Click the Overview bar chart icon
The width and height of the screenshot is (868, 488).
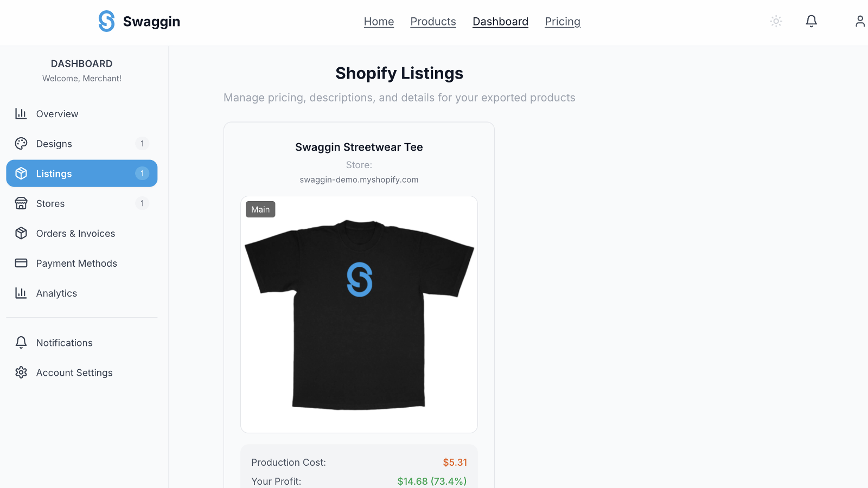pos(21,114)
